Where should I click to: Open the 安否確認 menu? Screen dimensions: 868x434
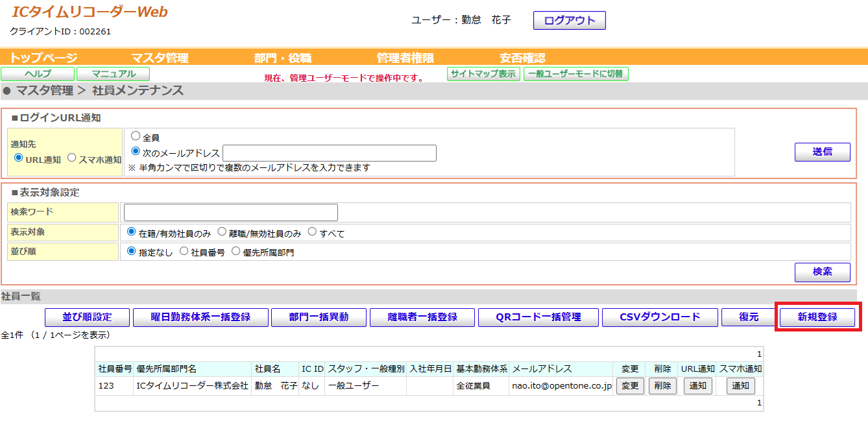[x=522, y=58]
